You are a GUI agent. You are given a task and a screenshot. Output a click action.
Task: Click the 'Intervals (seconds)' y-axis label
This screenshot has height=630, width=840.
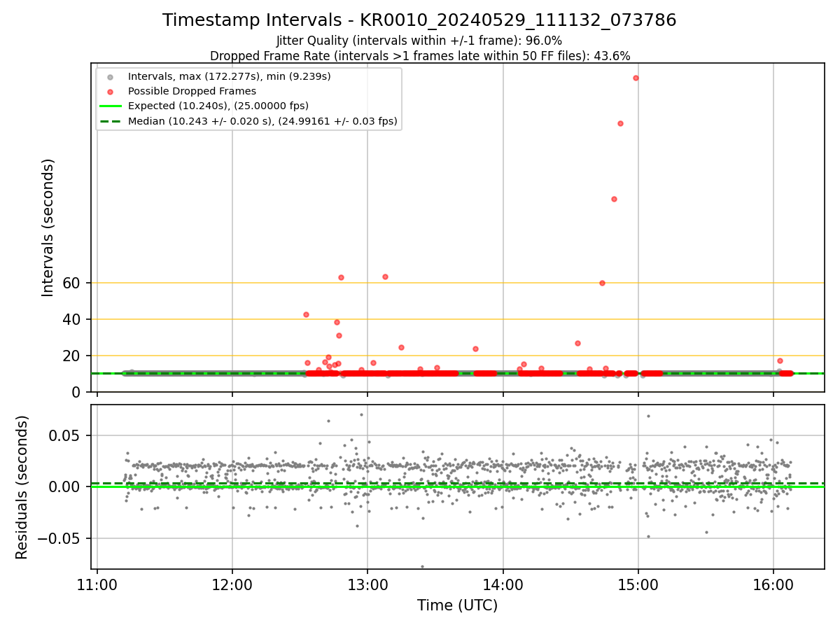tap(48, 227)
